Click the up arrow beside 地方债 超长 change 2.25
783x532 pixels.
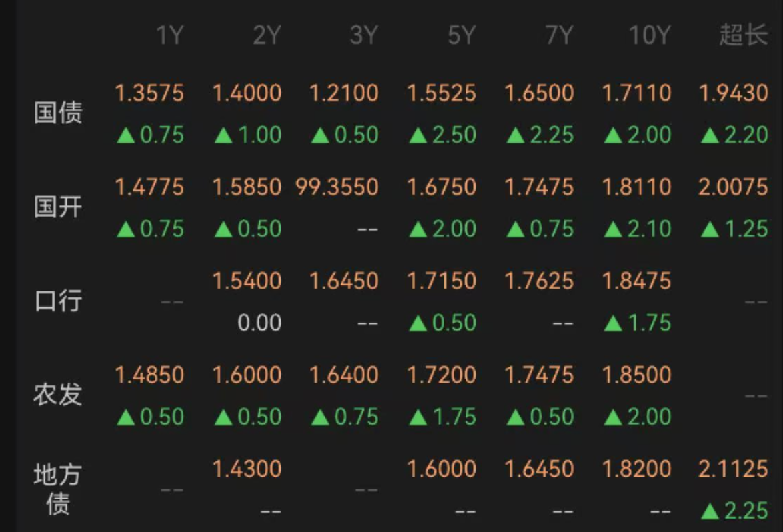[x=710, y=511]
